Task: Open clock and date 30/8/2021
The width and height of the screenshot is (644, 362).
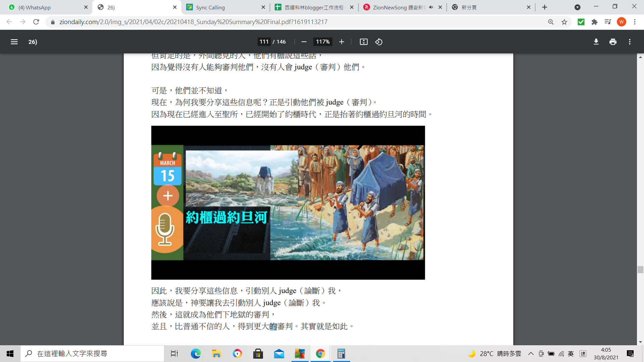Action: (x=606, y=354)
